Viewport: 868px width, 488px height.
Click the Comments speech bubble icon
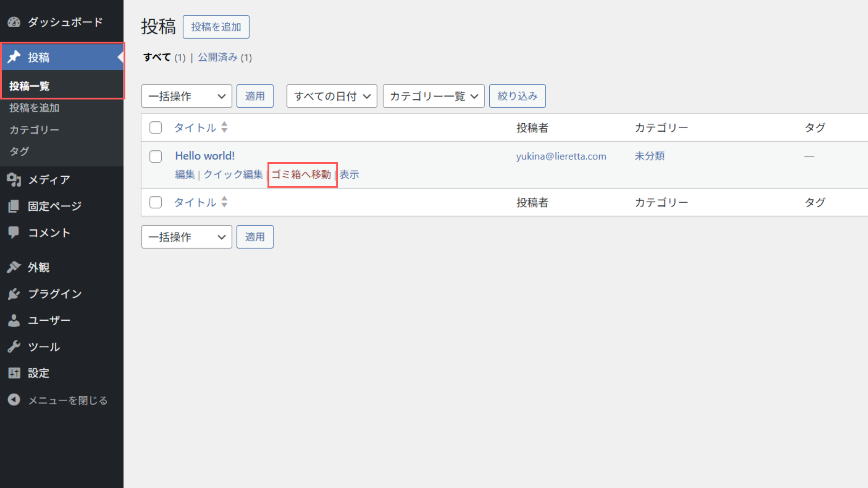[x=14, y=232]
